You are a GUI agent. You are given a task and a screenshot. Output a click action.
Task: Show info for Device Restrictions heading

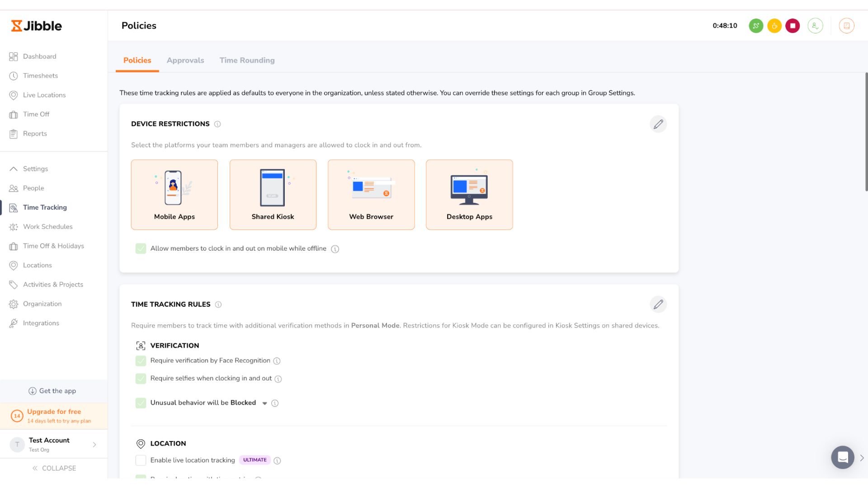click(x=217, y=124)
